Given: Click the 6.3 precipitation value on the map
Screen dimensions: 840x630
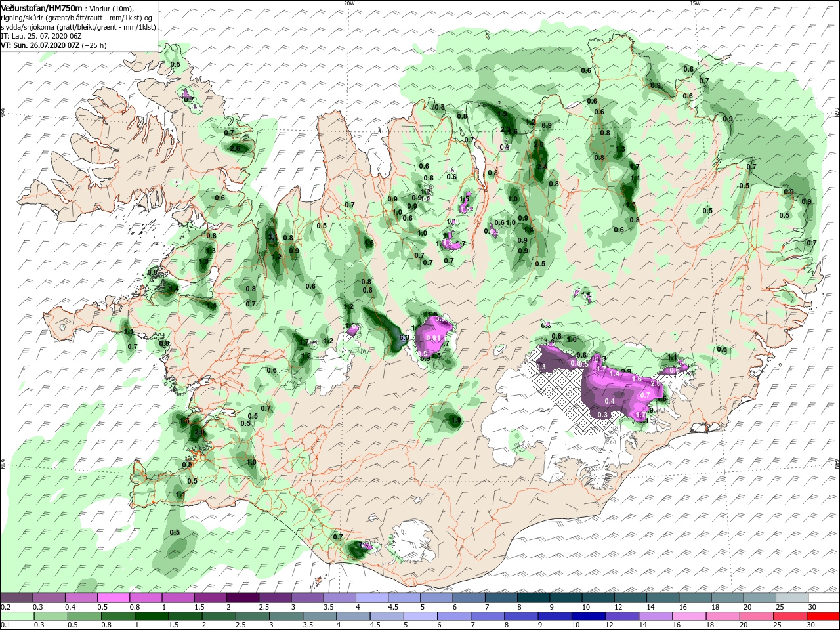Looking at the screenshot, I should 404,337.
